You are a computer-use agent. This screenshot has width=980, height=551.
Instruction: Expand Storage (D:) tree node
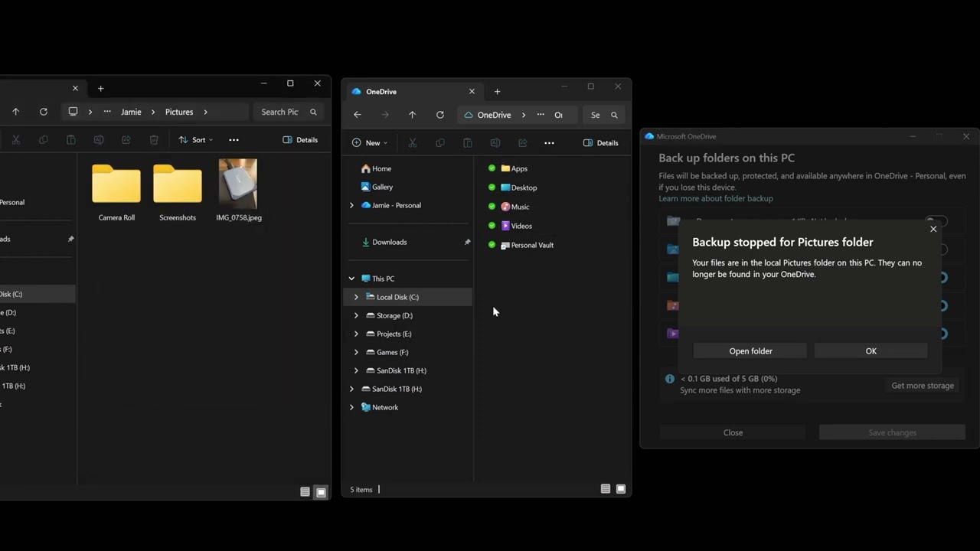coord(356,315)
